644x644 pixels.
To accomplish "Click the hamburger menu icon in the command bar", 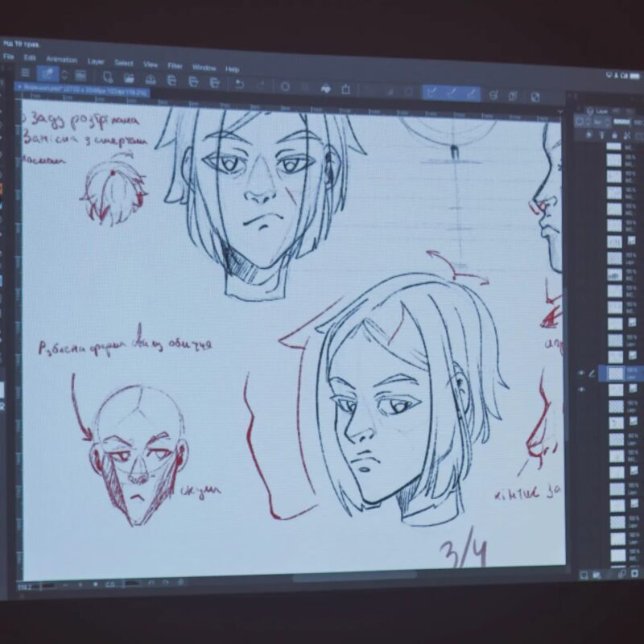I will point(25,73).
